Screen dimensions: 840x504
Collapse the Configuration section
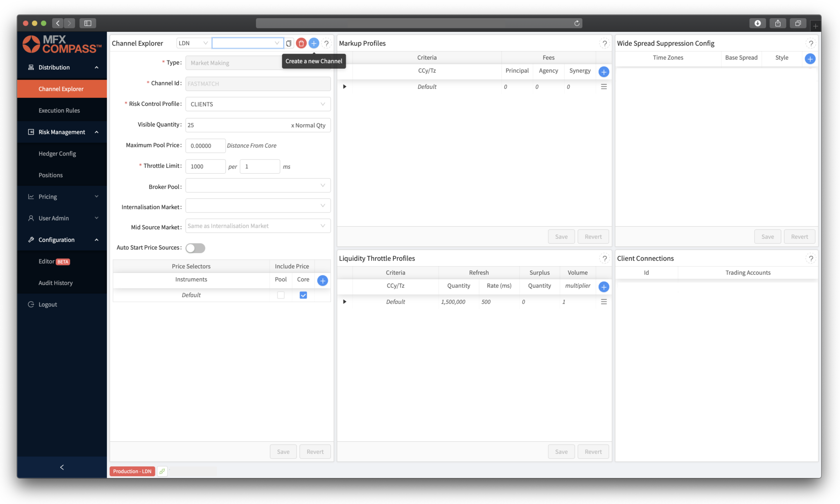[62, 240]
